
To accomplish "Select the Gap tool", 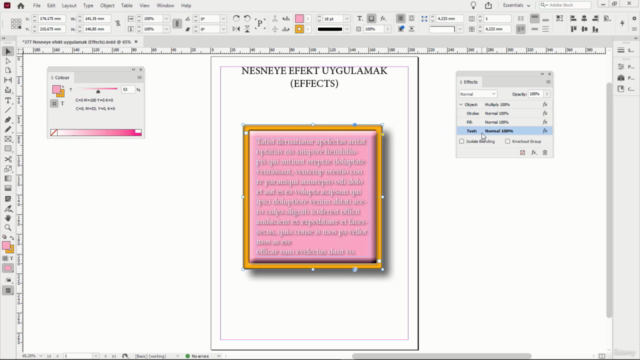I will tap(8, 80).
